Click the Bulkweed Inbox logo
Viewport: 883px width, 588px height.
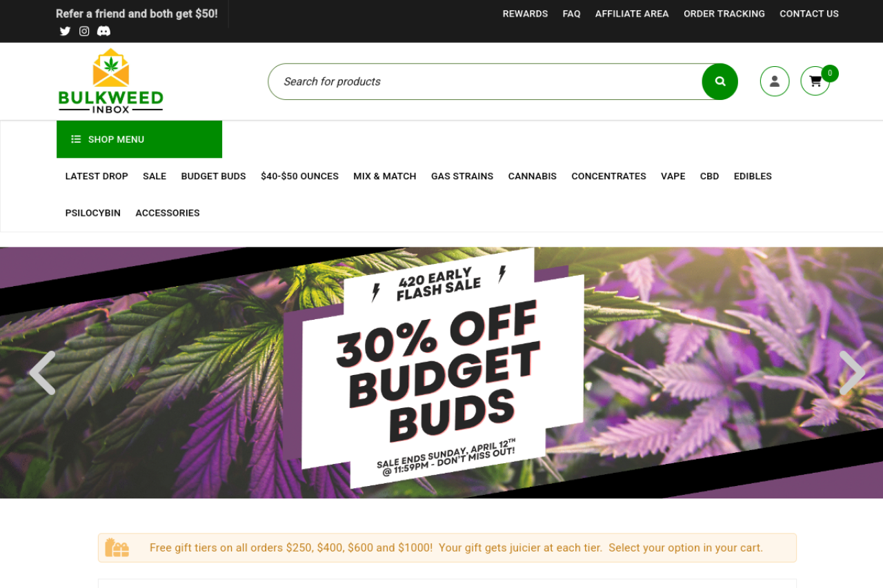click(x=111, y=81)
